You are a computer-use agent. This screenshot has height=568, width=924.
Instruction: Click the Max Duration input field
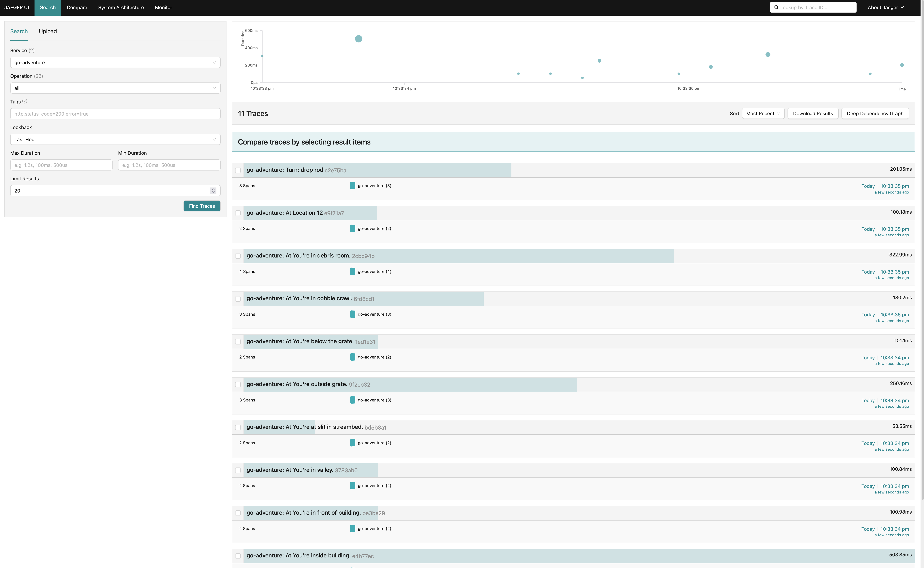coord(61,165)
